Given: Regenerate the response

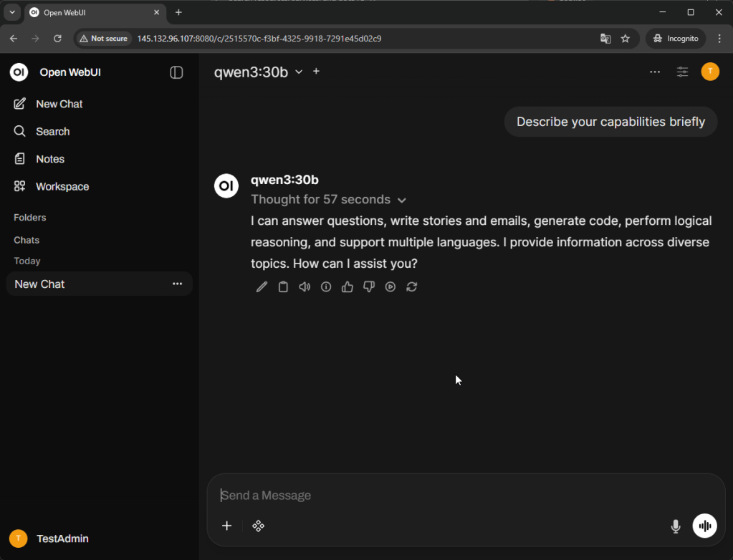Looking at the screenshot, I should 412,287.
